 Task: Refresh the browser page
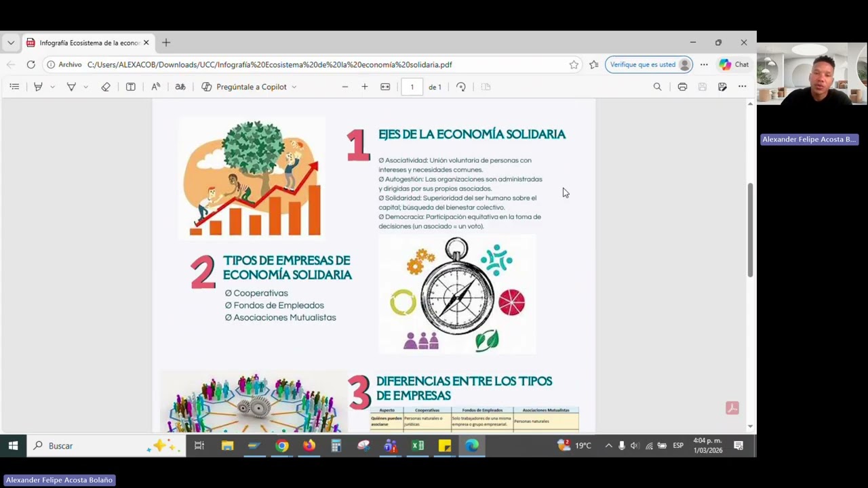tap(31, 64)
